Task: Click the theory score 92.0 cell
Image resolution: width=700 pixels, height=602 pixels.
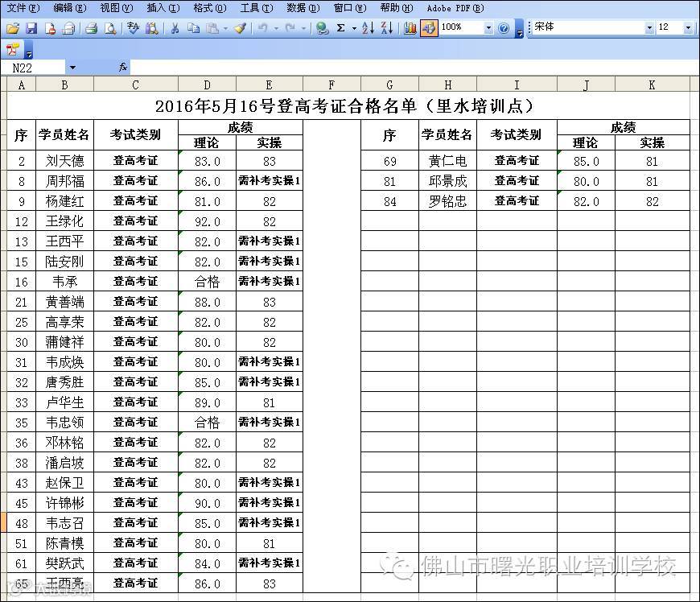Action: [207, 221]
